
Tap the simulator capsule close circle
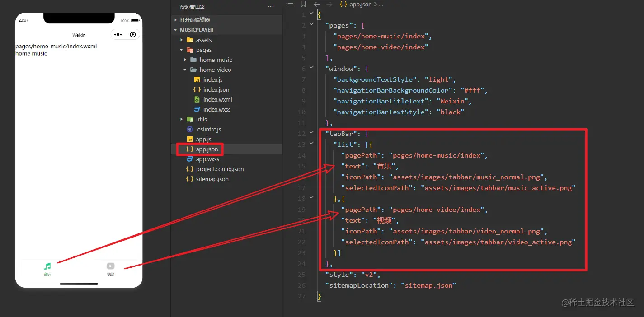pyautogui.click(x=132, y=35)
